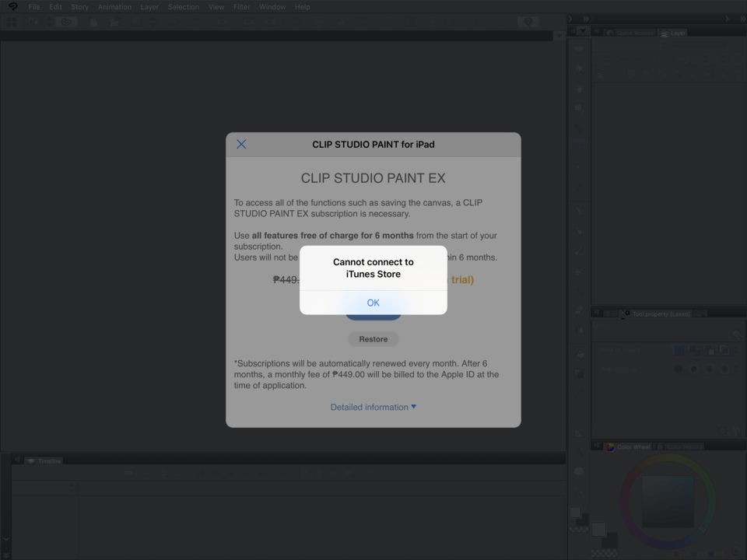
Task: Close the CLIP STUDIO PAINT for iPad dialog
Action: pyautogui.click(x=241, y=145)
